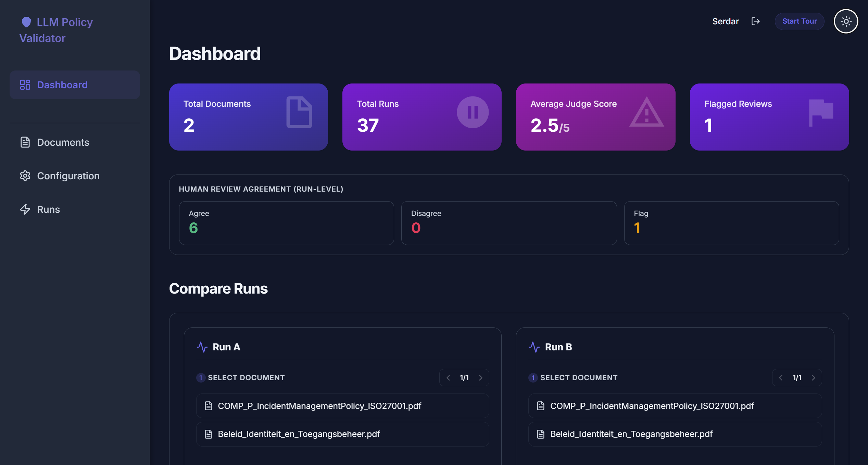Toggle light/dark theme sun button

(846, 21)
